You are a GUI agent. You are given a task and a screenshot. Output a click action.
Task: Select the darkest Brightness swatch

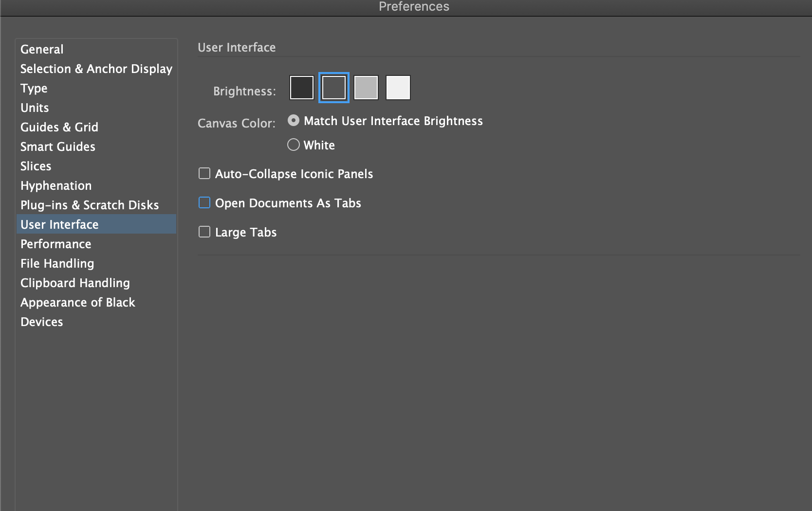click(301, 88)
